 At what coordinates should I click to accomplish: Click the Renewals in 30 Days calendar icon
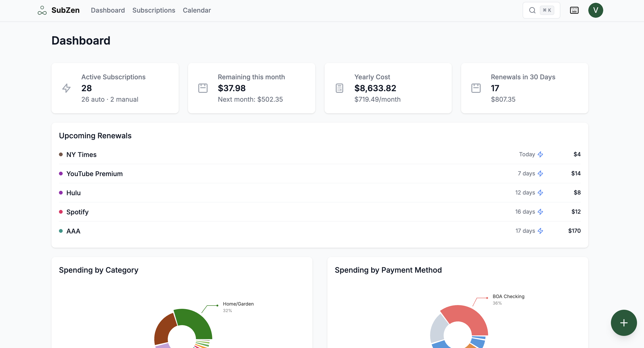(476, 88)
